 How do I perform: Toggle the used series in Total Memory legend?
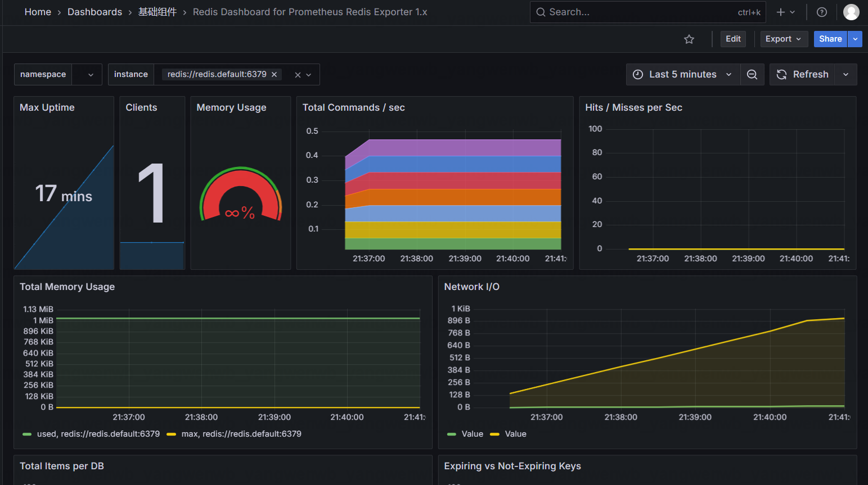(x=98, y=434)
